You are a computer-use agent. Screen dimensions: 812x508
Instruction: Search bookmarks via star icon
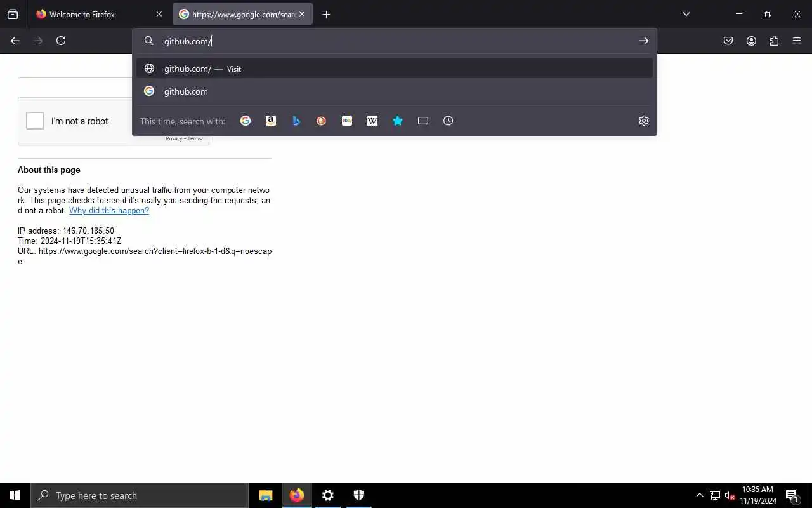[x=398, y=121]
